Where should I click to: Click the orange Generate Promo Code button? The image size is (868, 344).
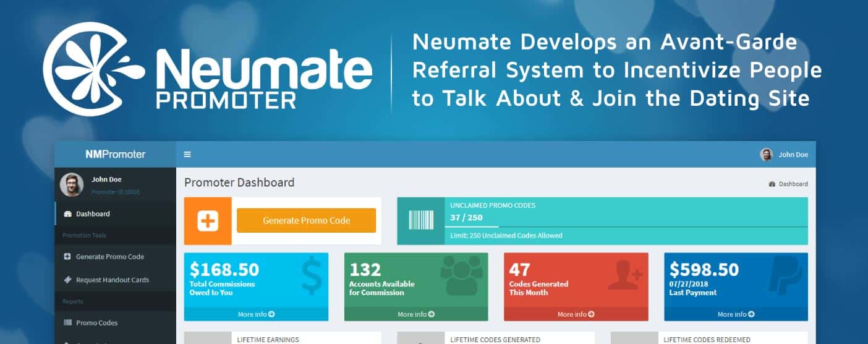[306, 221]
